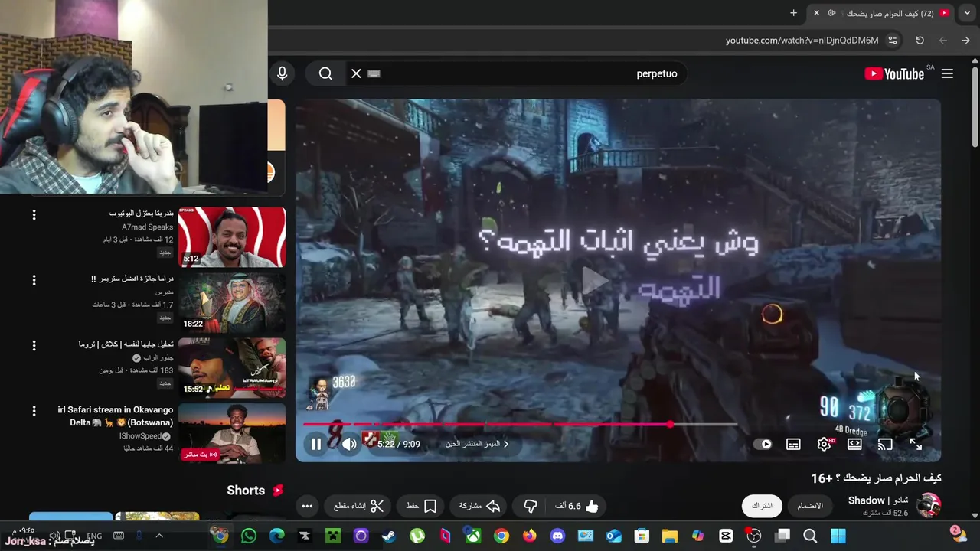
Task: Subscribe with the white اشتراك button
Action: pos(762,506)
